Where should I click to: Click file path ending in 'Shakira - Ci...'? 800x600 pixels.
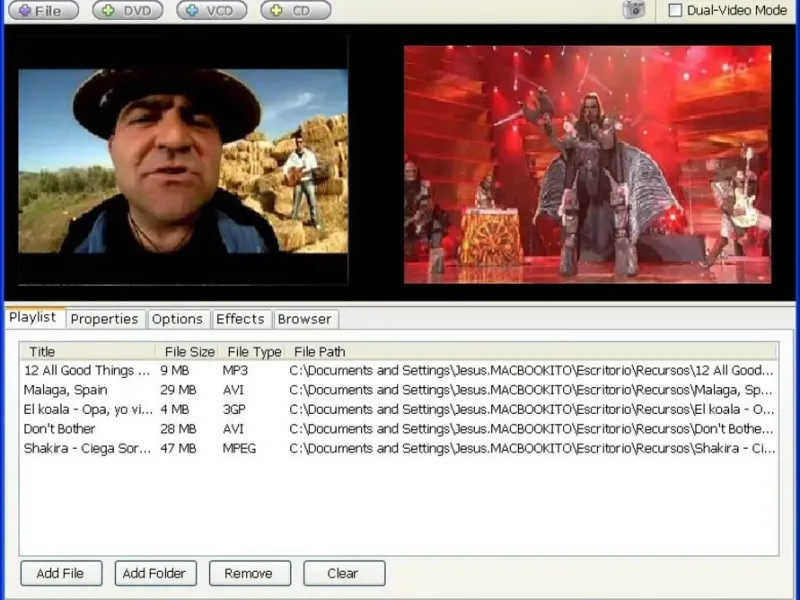532,448
